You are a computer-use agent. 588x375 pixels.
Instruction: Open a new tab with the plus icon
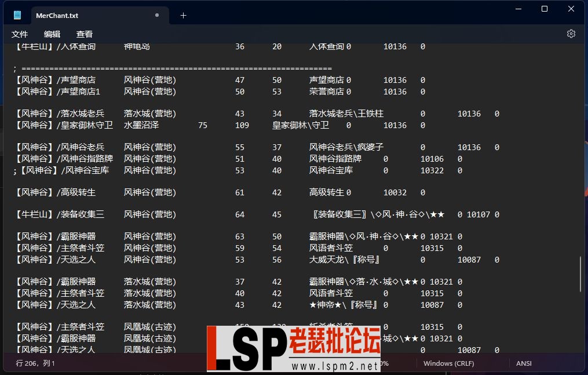click(184, 15)
